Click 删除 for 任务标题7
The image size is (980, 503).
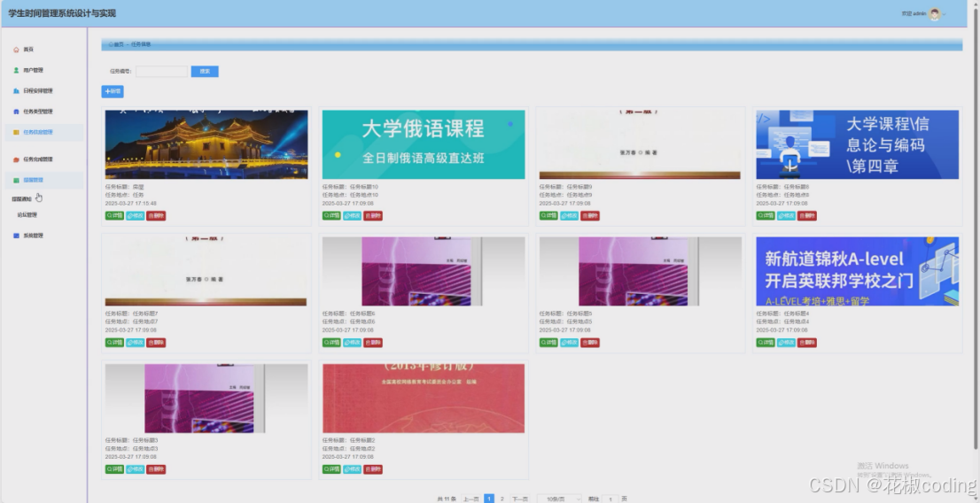click(x=156, y=343)
